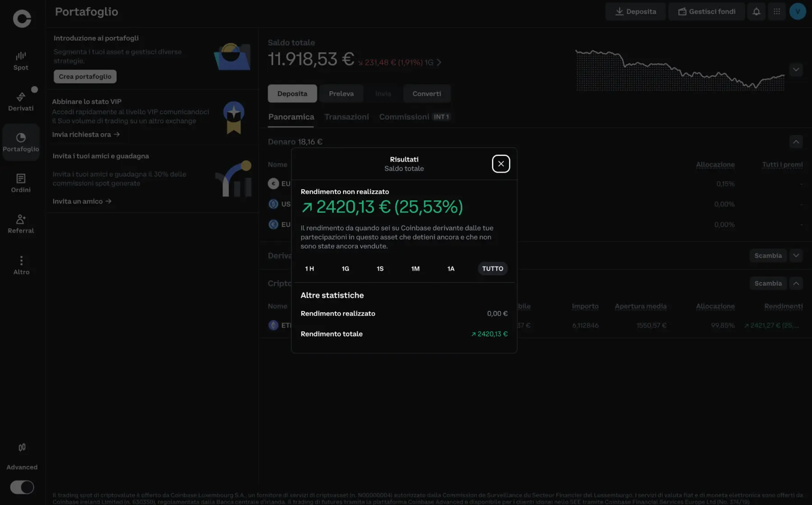Click Deposita button in top bar
Screen dimensions: 812x505
[636, 12]
